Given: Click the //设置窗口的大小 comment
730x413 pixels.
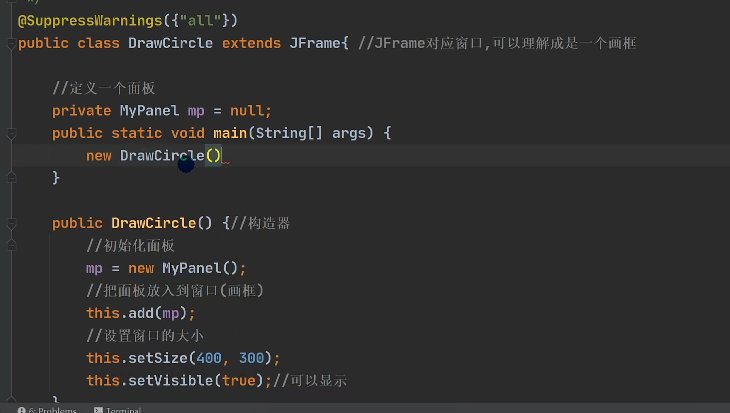Looking at the screenshot, I should click(145, 335).
